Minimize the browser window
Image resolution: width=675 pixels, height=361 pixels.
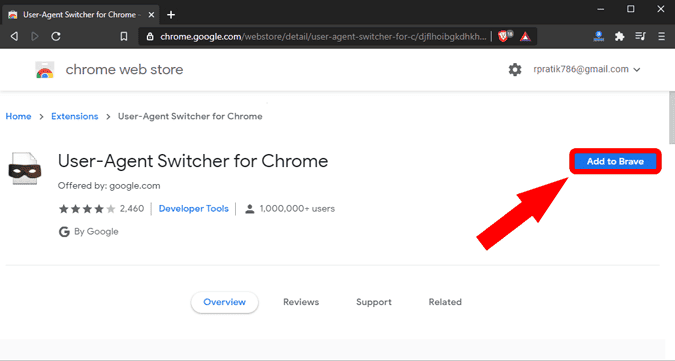(x=601, y=9)
